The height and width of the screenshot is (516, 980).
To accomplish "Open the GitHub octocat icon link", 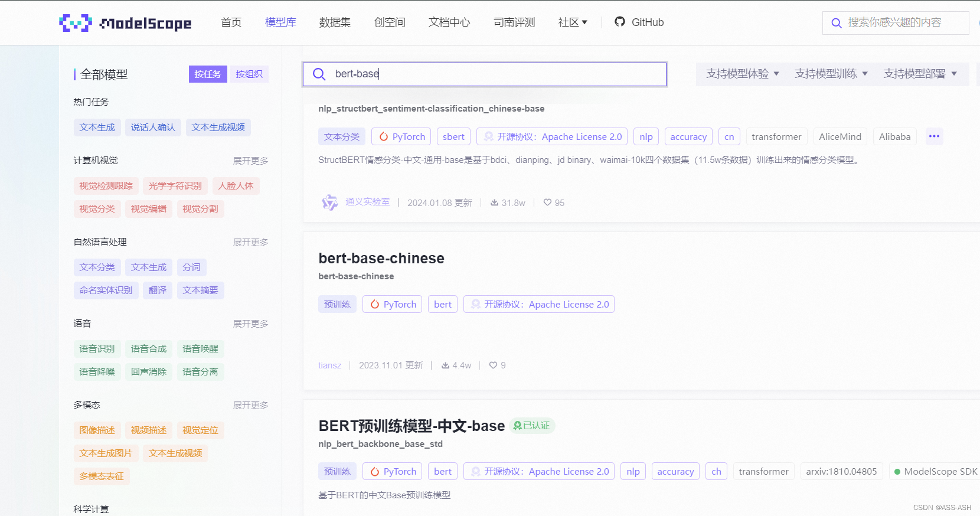I will (620, 22).
